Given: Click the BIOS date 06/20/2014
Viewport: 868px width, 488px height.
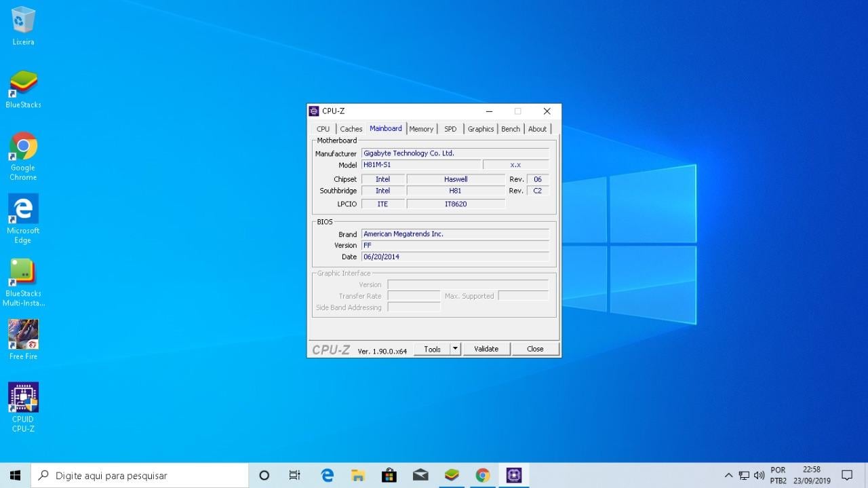Looking at the screenshot, I should [455, 257].
